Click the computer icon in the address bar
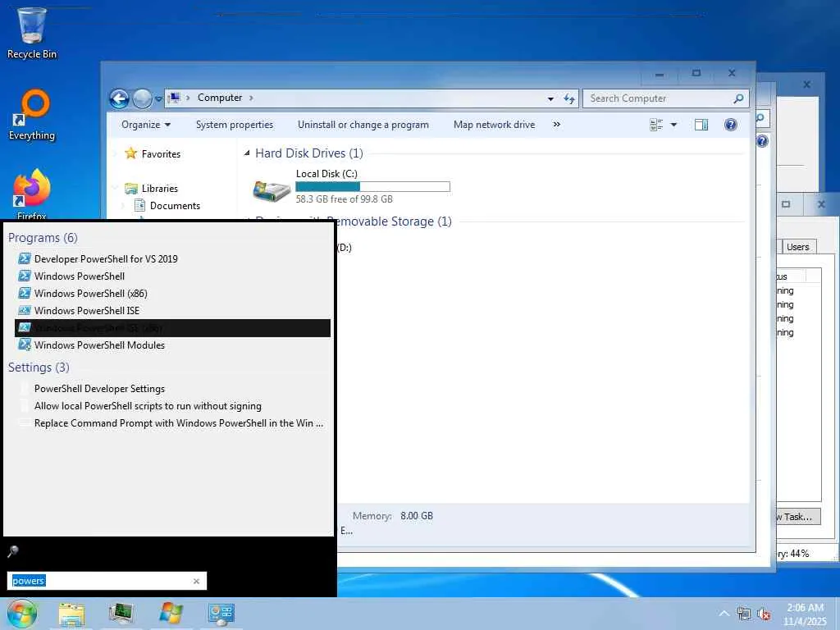 174,98
